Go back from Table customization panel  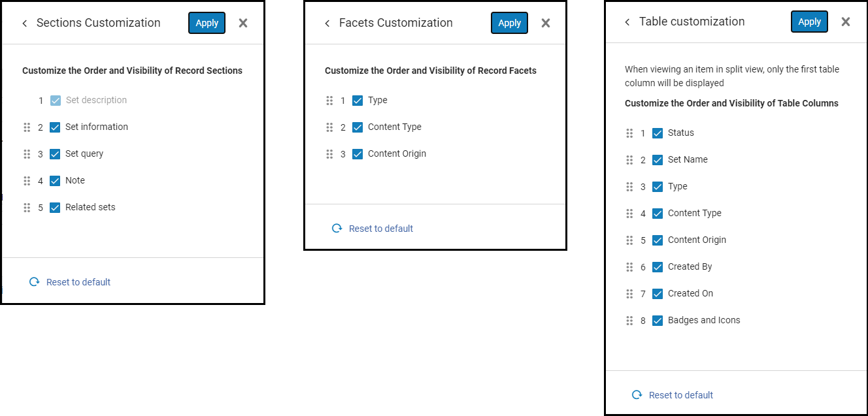click(627, 22)
